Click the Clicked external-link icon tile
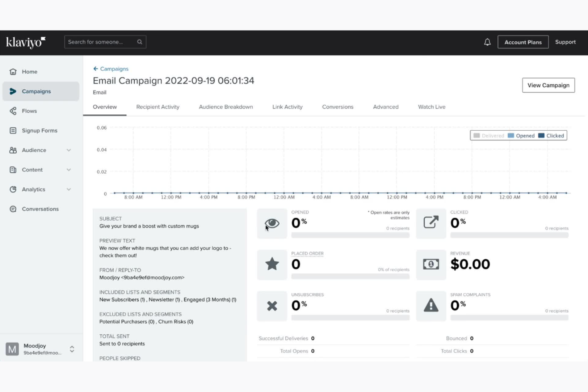This screenshot has height=392, width=588. pyautogui.click(x=431, y=224)
